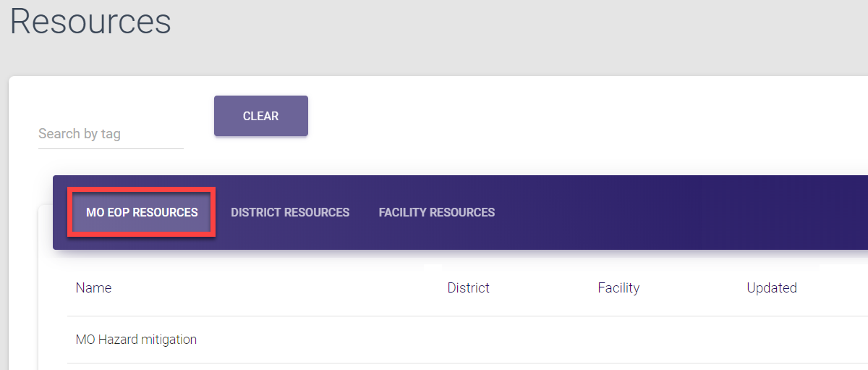
Task: Click the red highlight border around MO EOP RESOURCES
Action: tap(142, 189)
